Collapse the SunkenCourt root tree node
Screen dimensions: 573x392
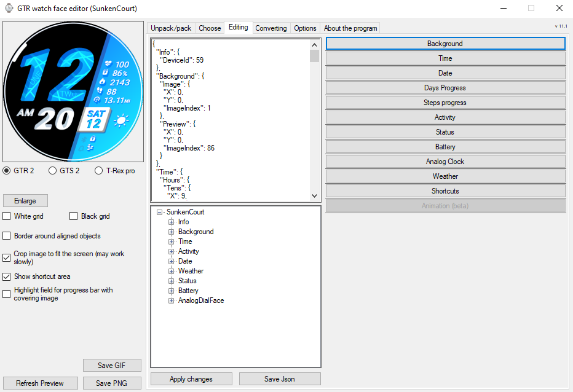159,212
